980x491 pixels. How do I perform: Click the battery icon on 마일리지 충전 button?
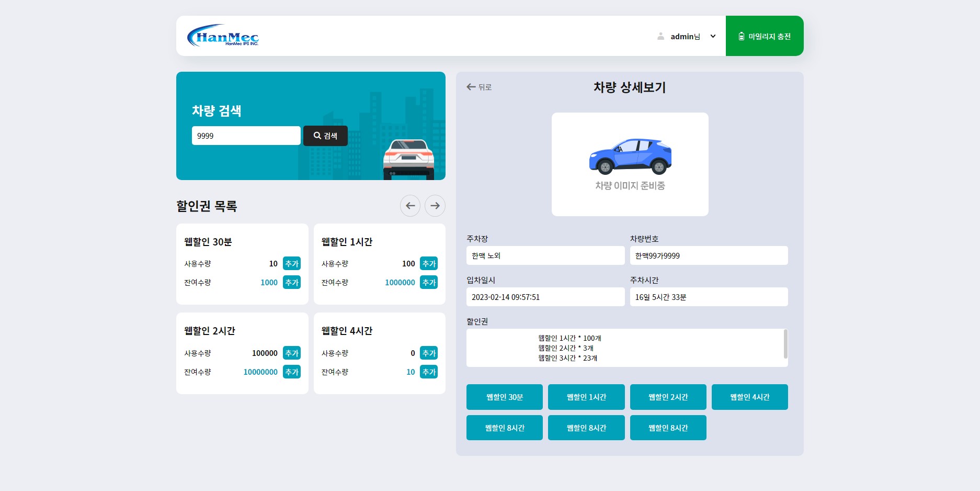[x=740, y=36]
